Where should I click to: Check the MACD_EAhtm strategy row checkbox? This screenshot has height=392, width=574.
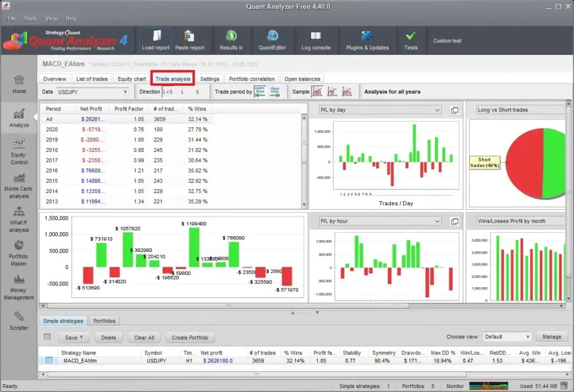[49, 361]
